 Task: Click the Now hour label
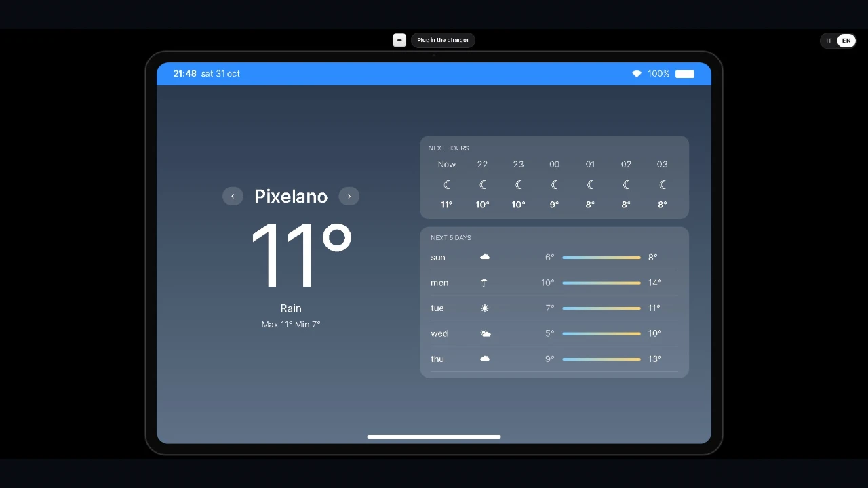[x=447, y=164]
